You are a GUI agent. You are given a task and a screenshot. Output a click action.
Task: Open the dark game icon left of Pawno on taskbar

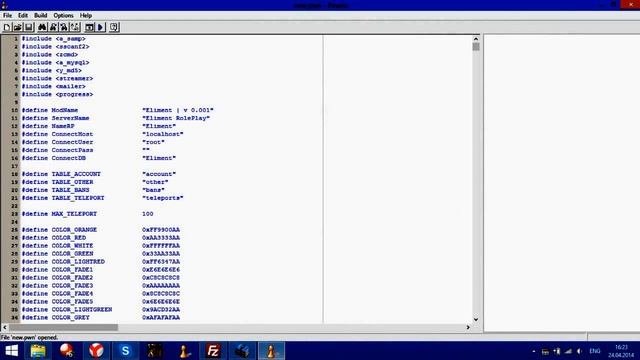[x=154, y=351]
